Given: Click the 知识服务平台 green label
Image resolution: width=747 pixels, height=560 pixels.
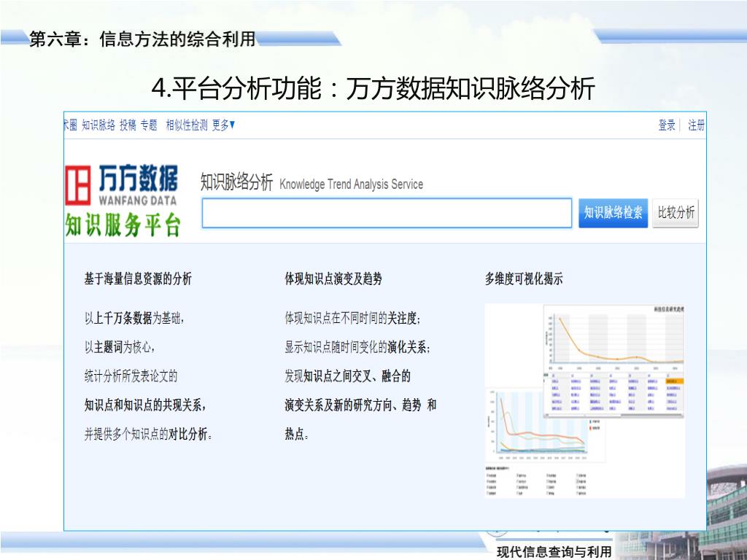Looking at the screenshot, I should pyautogui.click(x=123, y=225).
